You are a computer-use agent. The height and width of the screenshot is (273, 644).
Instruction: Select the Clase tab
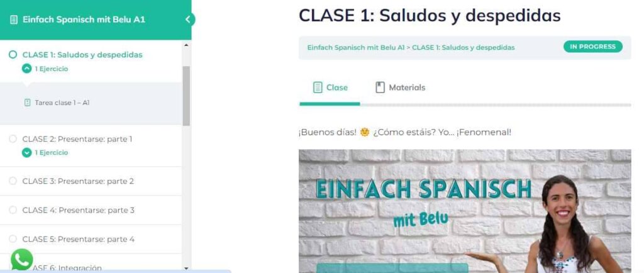pos(330,87)
